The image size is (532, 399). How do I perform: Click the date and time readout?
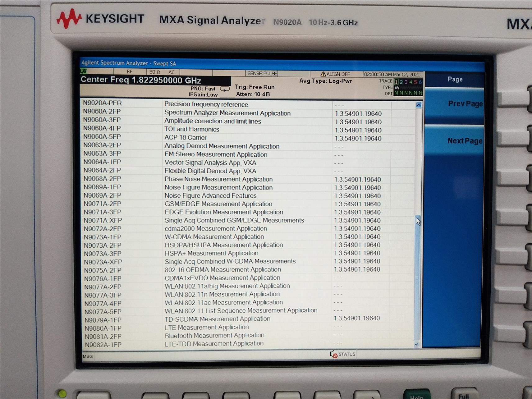(x=392, y=74)
